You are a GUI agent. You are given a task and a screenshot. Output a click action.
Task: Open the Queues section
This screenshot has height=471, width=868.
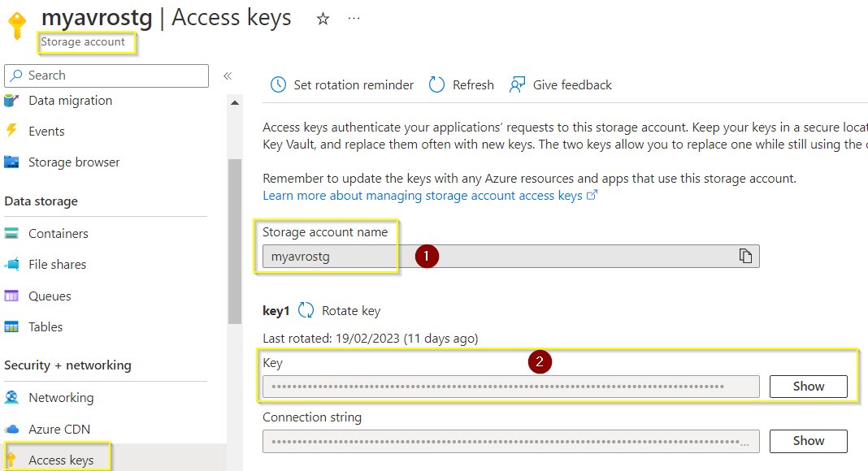[50, 296]
